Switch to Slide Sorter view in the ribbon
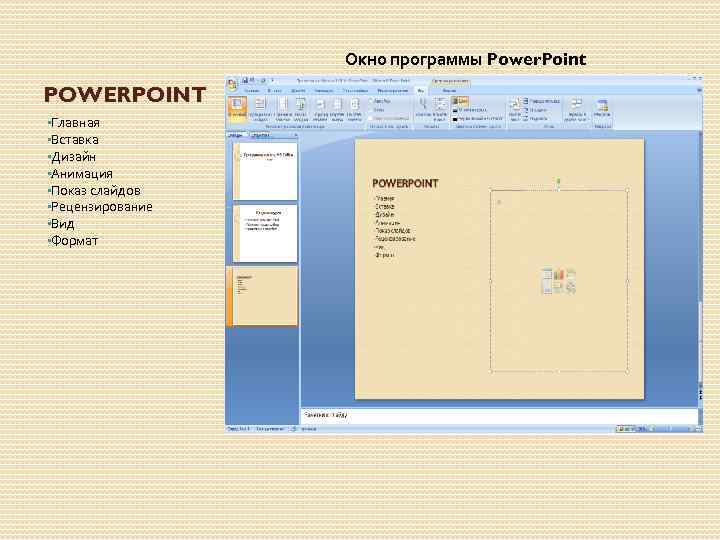 click(260, 109)
